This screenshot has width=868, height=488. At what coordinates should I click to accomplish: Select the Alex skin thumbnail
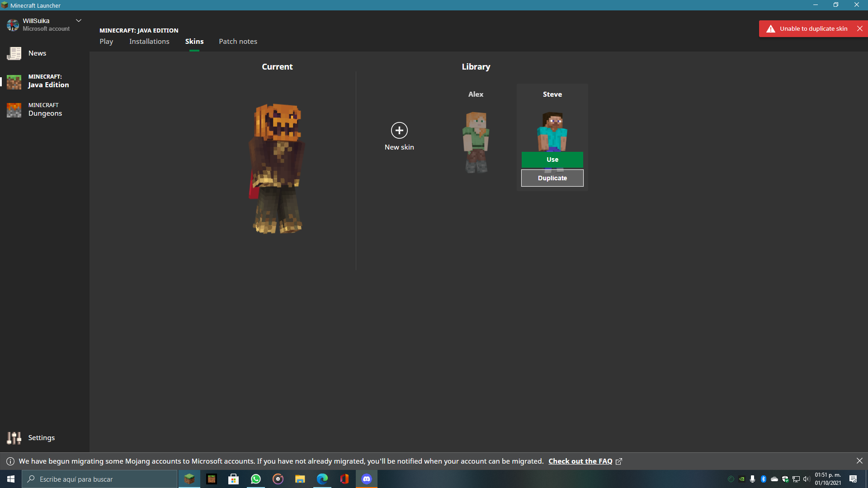click(476, 142)
